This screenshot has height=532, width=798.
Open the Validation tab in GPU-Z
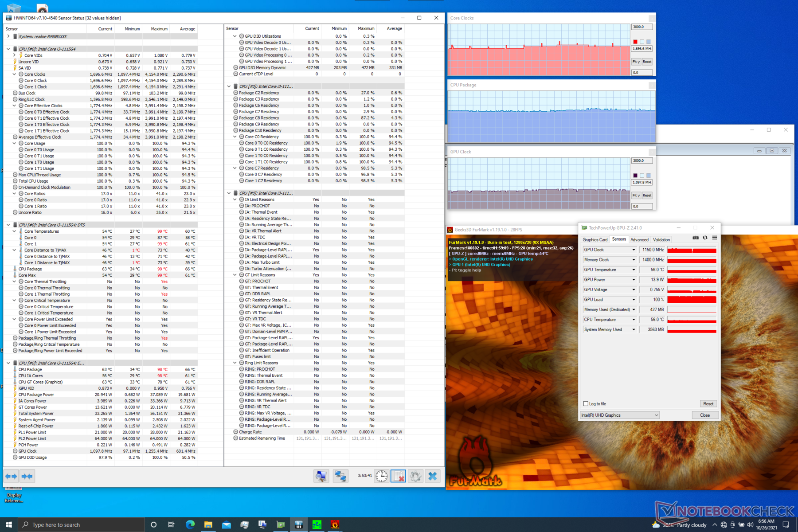point(661,240)
